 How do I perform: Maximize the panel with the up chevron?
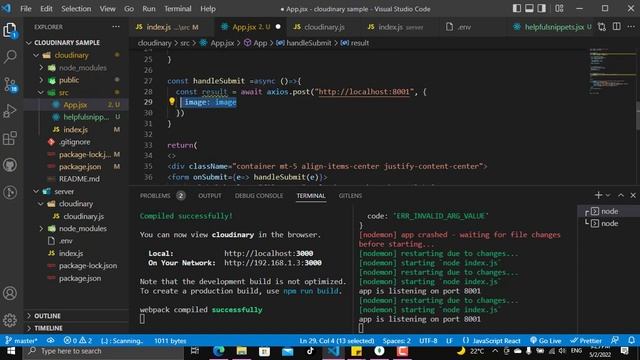click(x=621, y=196)
